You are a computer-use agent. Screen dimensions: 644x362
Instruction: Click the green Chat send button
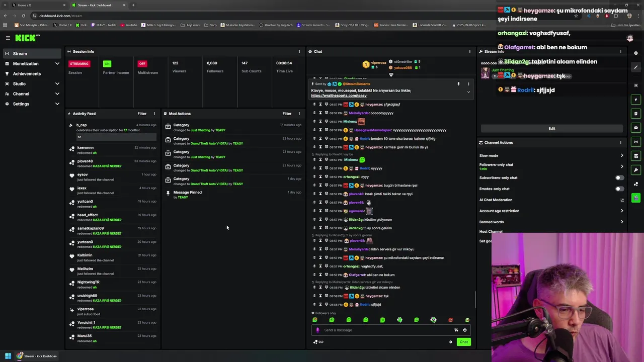[463, 342]
